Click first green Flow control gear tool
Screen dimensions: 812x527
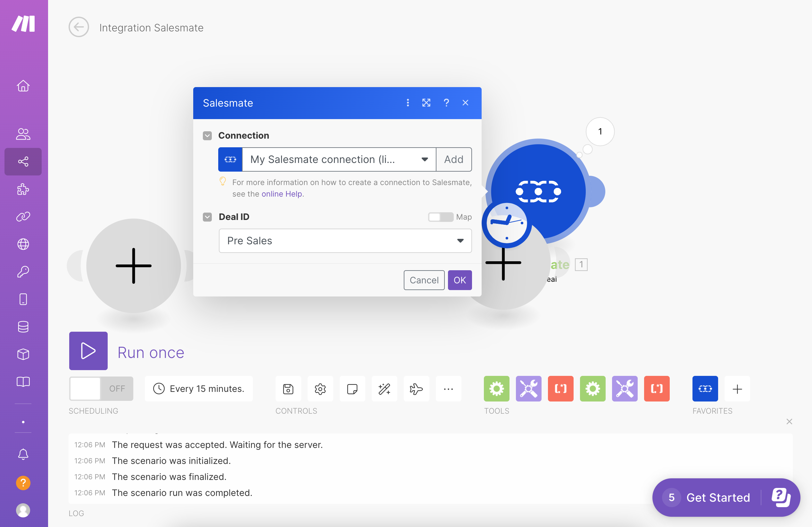click(x=497, y=389)
